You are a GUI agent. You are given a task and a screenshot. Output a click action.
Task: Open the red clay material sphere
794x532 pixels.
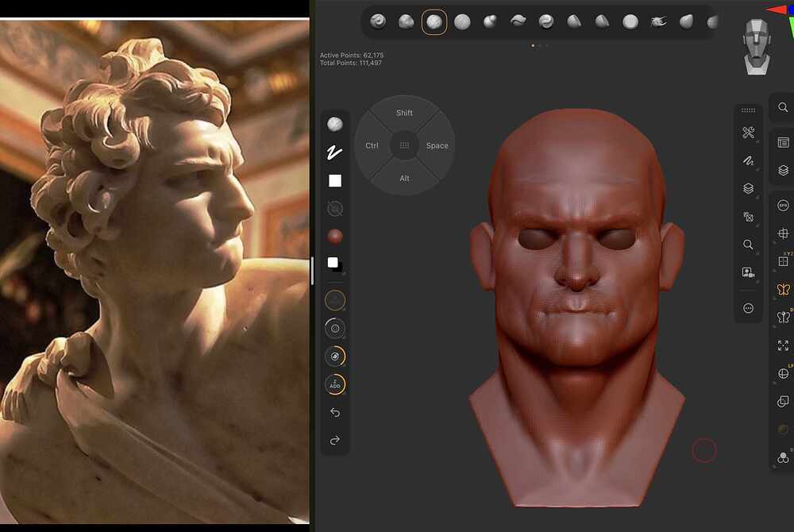point(335,237)
